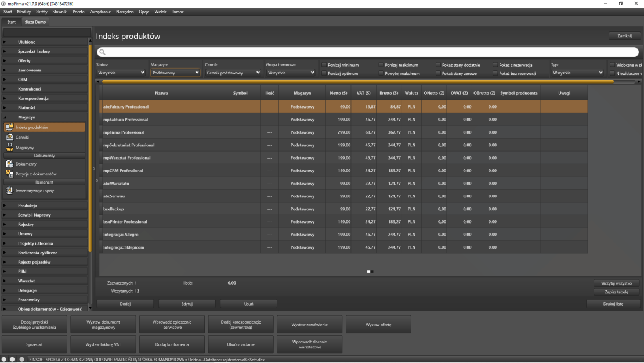Image resolution: width=644 pixels, height=363 pixels.
Task: Click the Usuń button
Action: pyautogui.click(x=248, y=304)
